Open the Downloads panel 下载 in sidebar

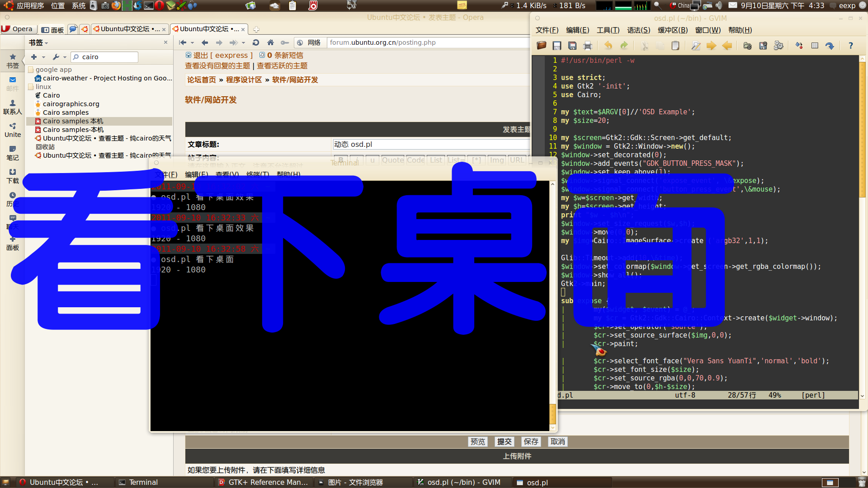pyautogui.click(x=13, y=176)
